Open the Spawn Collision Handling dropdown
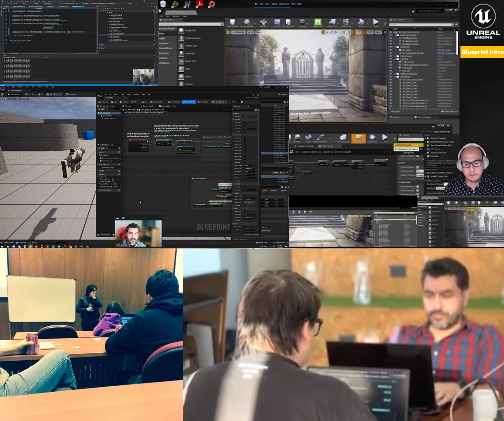Viewport: 504px width, 421px height. 249,218
